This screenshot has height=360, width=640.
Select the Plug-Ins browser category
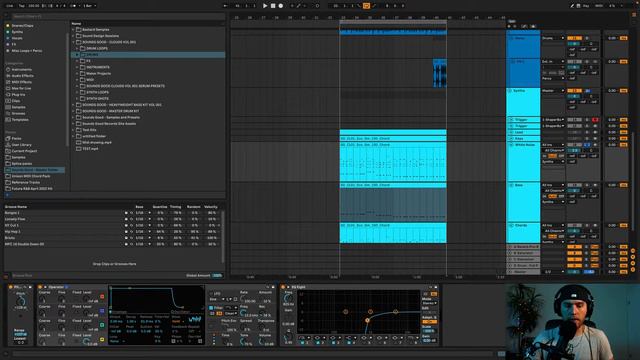[18, 95]
